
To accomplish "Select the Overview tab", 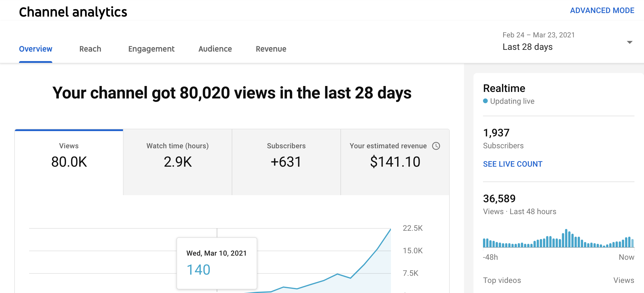I will pos(36,49).
